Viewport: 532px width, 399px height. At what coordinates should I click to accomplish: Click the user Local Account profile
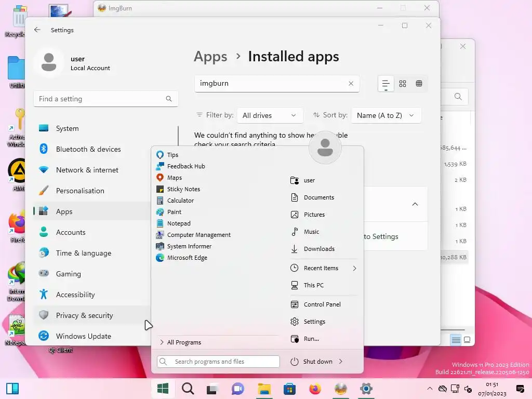point(73,63)
